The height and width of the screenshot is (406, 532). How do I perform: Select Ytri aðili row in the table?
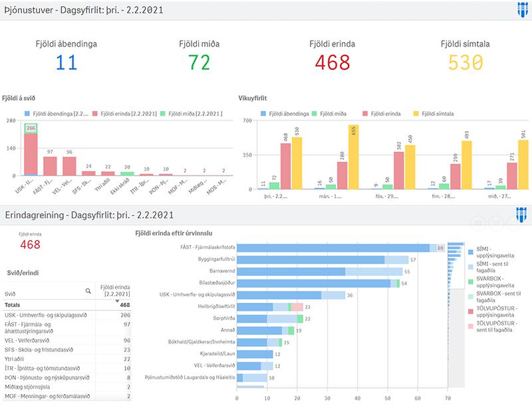[67, 359]
